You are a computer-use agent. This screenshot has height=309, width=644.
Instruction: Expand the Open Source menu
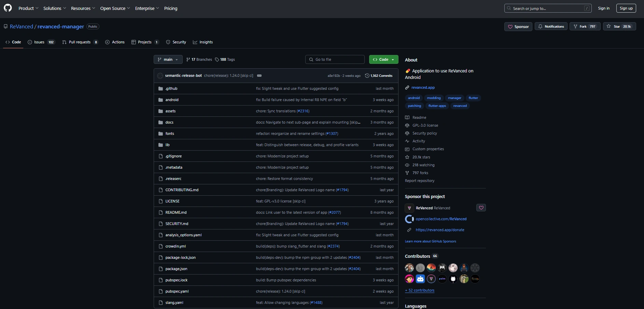click(115, 8)
